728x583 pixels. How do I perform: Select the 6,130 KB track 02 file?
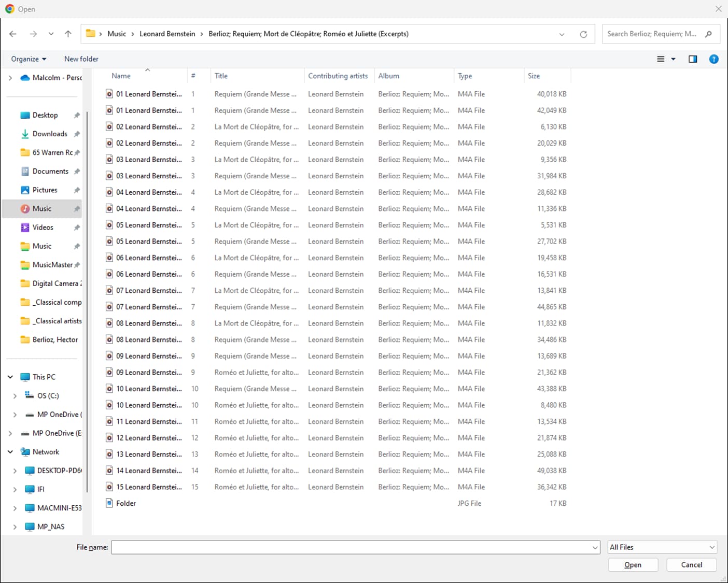pyautogui.click(x=336, y=126)
